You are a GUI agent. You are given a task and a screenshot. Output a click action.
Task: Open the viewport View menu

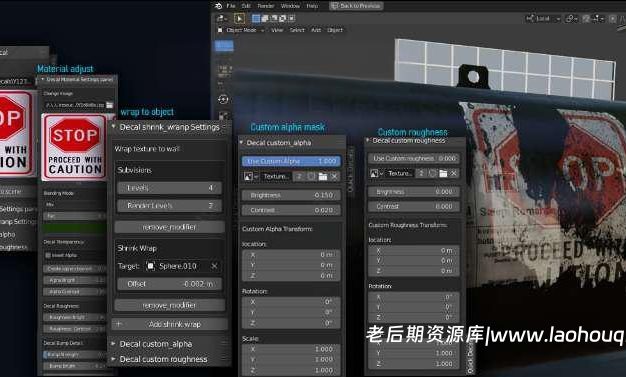[x=277, y=30]
